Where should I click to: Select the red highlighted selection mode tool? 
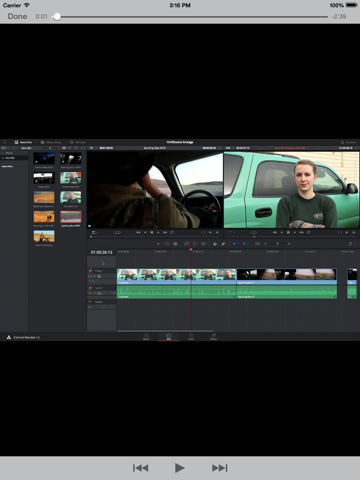click(158, 244)
